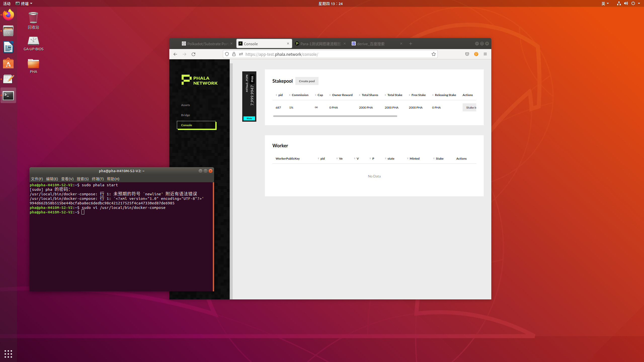The height and width of the screenshot is (362, 644).
Task: Click the Save to Pocket icon
Action: pos(467,54)
